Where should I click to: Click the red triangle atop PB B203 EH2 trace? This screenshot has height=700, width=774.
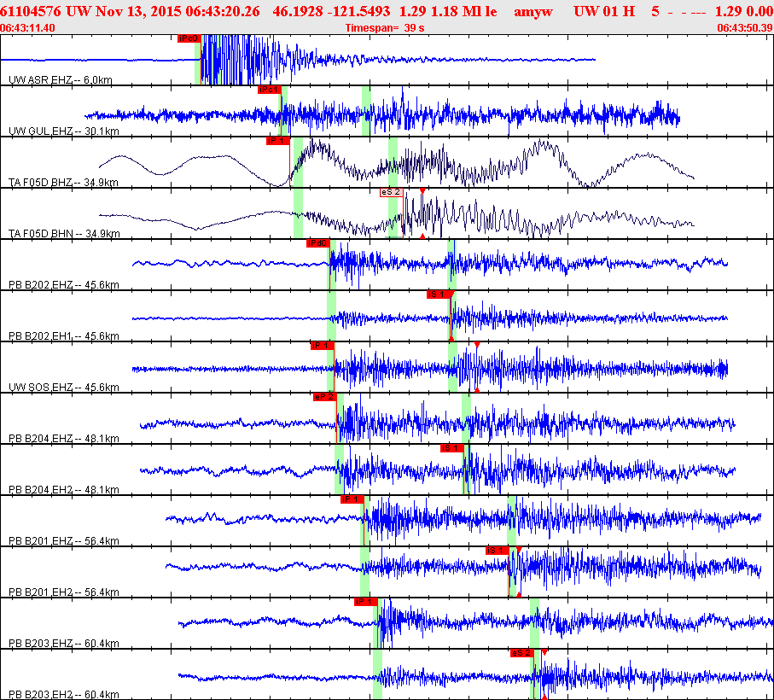tap(544, 651)
